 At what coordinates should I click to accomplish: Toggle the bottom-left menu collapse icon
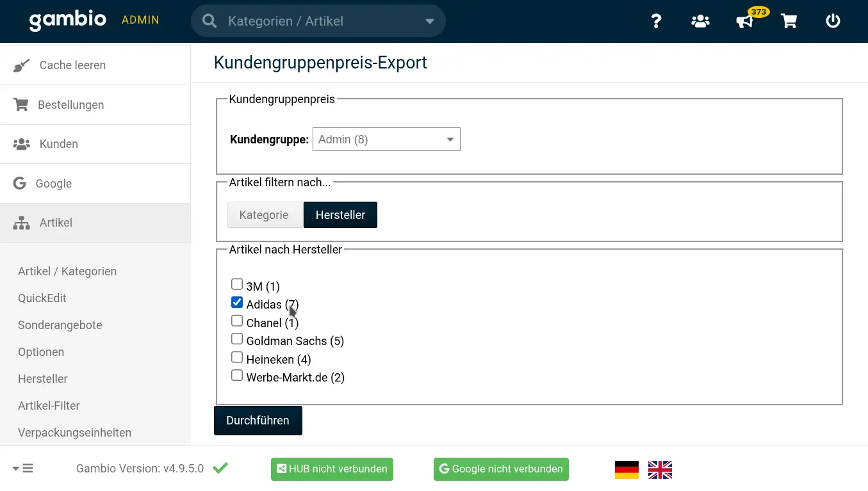coord(23,469)
